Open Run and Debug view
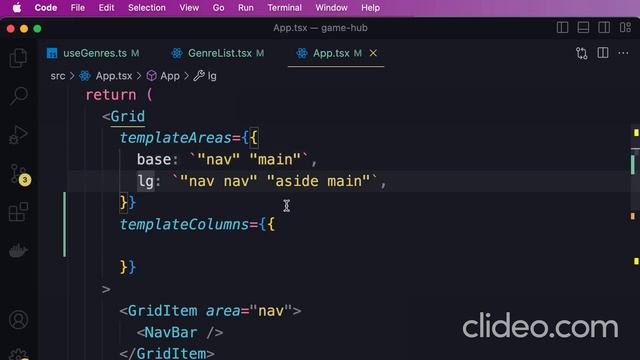This screenshot has width=640, height=360. pyautogui.click(x=18, y=135)
